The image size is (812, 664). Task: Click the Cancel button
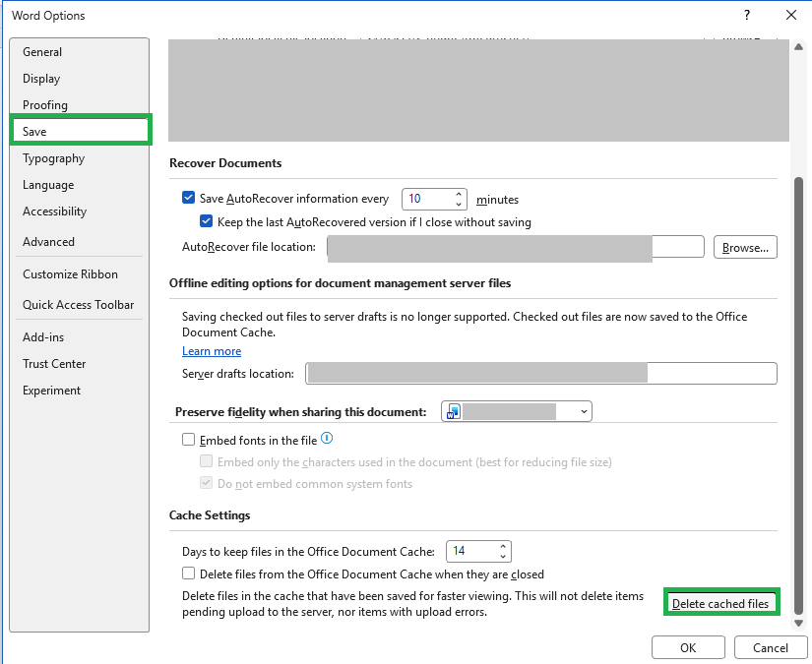pyautogui.click(x=770, y=647)
